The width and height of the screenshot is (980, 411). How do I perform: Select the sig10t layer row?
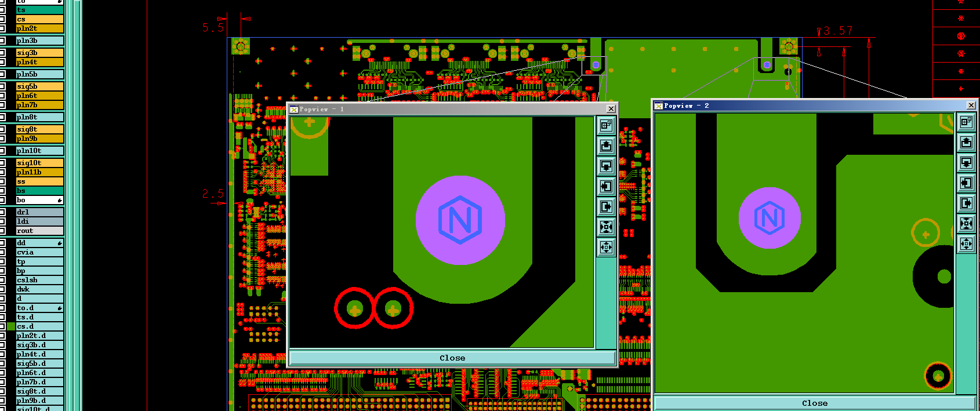pyautogui.click(x=39, y=163)
